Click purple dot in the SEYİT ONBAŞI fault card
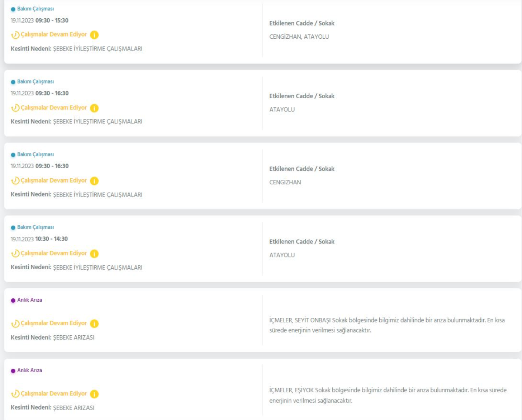The image size is (522, 420). (13, 300)
